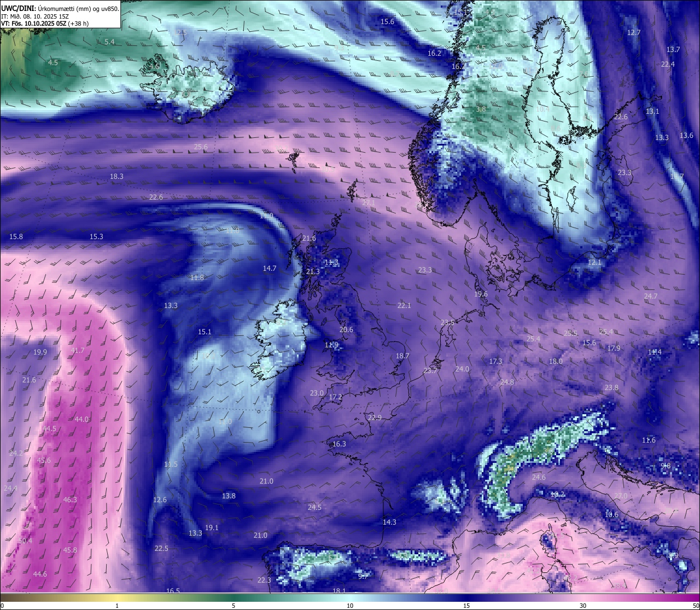The height and width of the screenshot is (610, 700).
Task: Click the map value "22.3"
Action: (x=264, y=580)
